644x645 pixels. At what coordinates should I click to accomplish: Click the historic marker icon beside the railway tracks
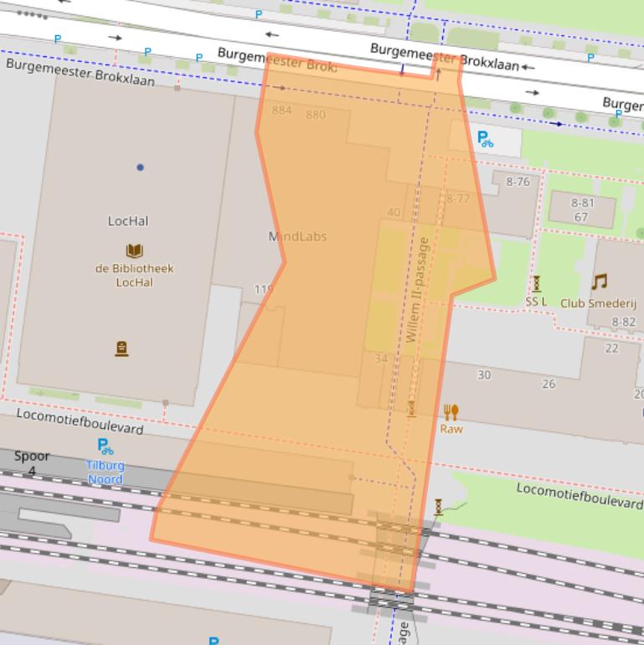coord(438,506)
